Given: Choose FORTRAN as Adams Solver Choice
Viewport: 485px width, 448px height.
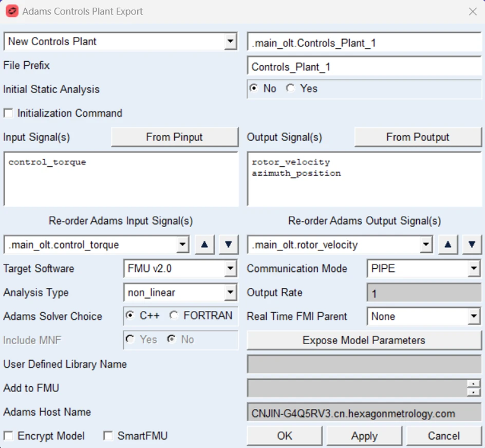Looking at the screenshot, I should [x=174, y=315].
